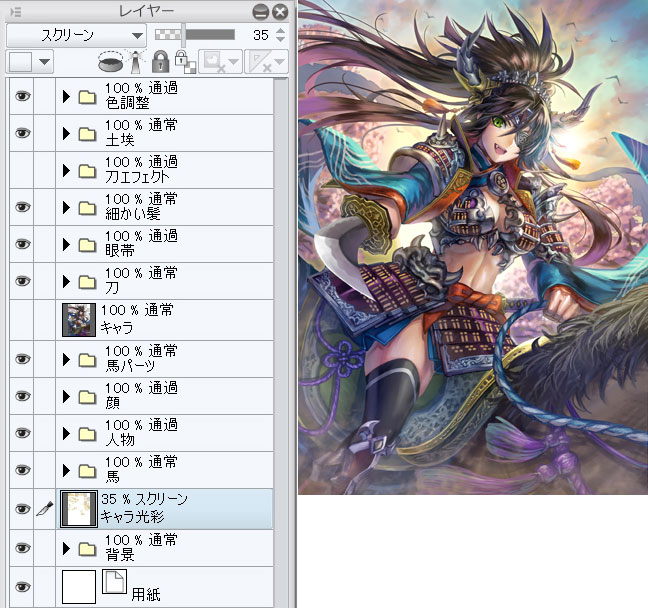Click the layer list vertical scrollbar
This screenshot has height=608, width=648.
(x=281, y=341)
